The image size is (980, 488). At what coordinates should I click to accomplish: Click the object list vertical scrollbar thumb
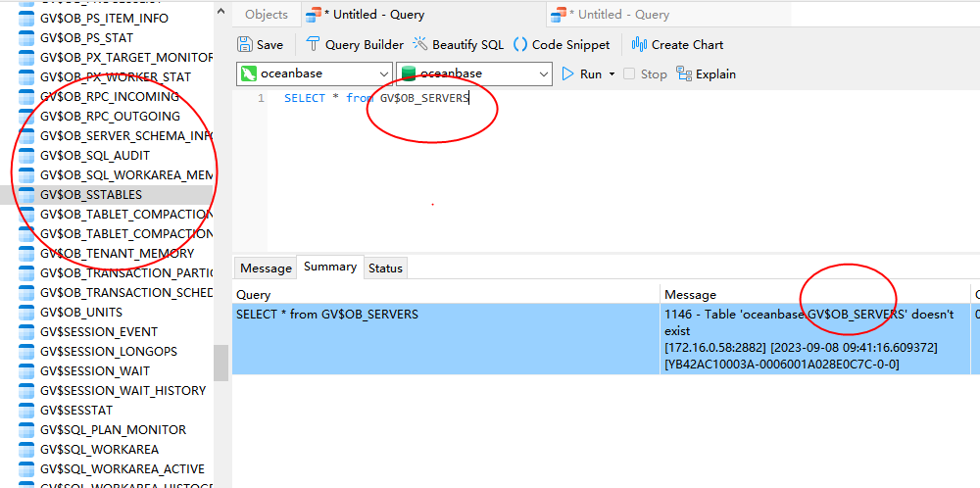tap(221, 363)
